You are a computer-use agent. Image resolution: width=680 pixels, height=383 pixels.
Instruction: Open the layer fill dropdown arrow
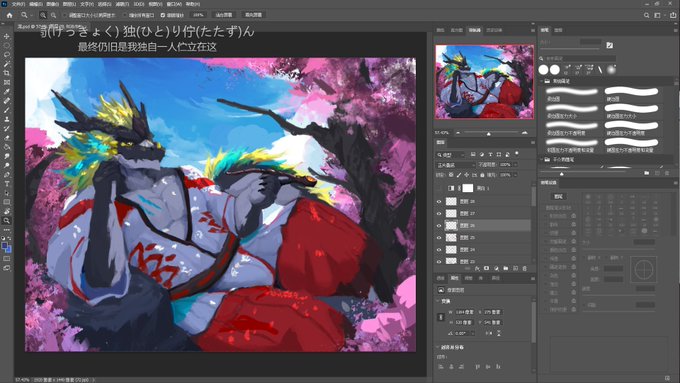coord(515,175)
